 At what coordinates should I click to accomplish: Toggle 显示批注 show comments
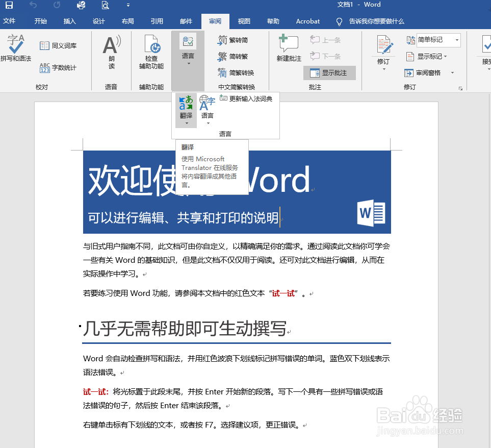329,73
